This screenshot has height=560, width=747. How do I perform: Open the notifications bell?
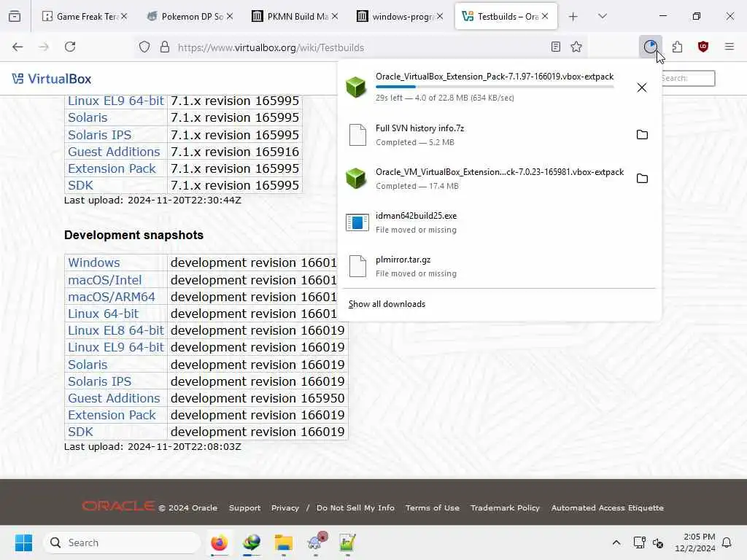point(727,542)
